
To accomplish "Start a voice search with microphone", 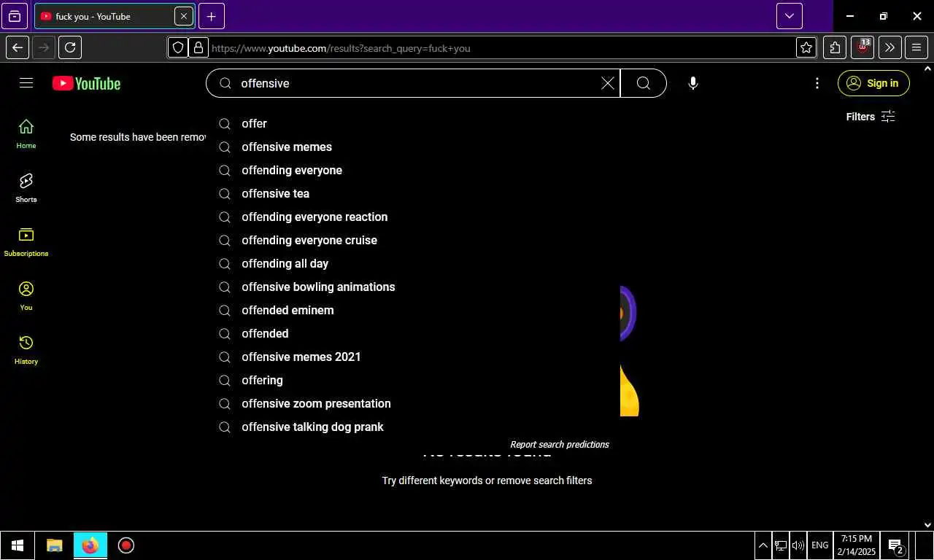I will (x=693, y=83).
